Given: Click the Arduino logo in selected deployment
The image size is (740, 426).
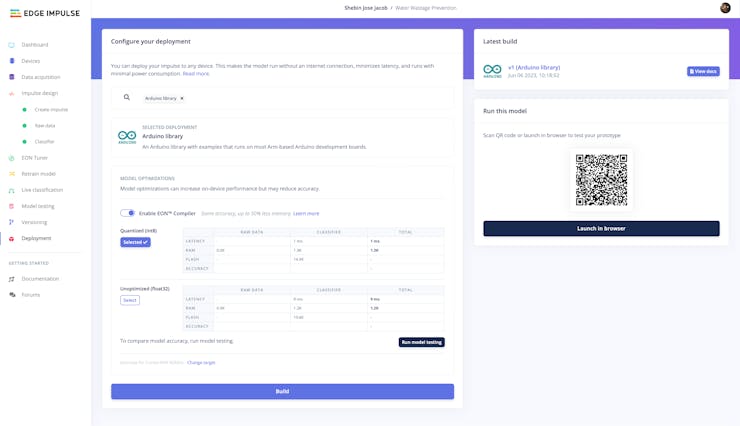Looking at the screenshot, I should point(127,137).
